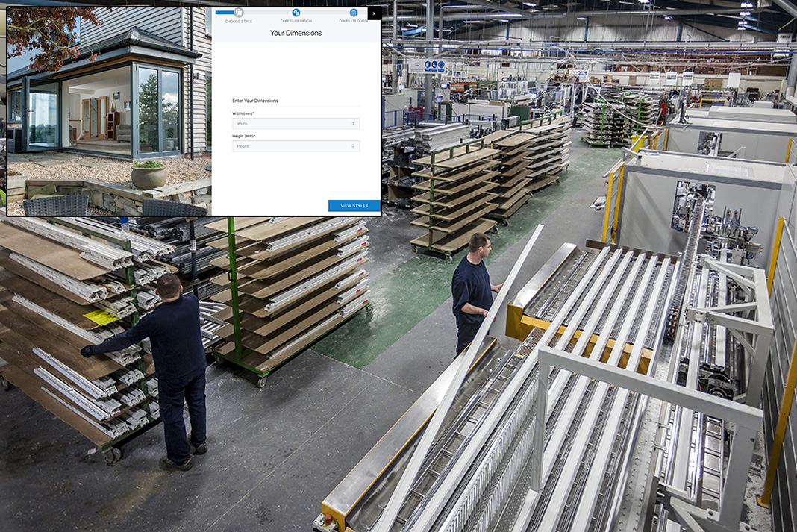Click the Complete Quote step icon
Image resolution: width=797 pixels, height=532 pixels.
click(354, 13)
